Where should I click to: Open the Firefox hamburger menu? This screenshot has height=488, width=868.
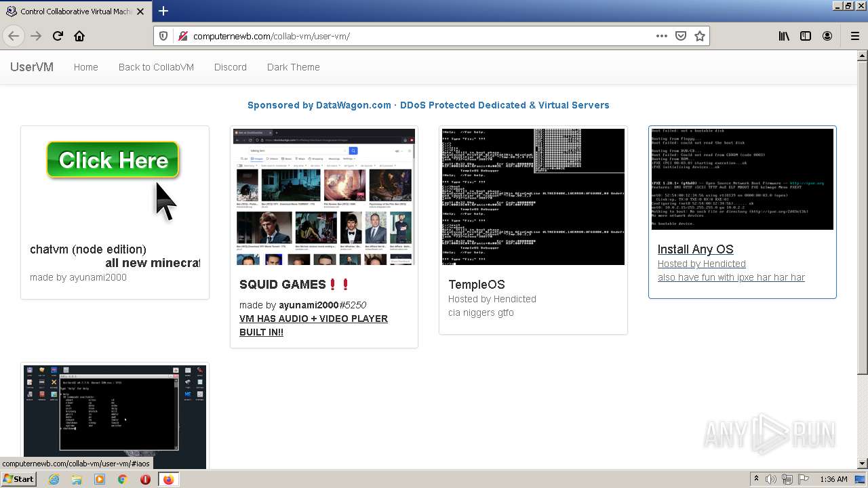854,36
